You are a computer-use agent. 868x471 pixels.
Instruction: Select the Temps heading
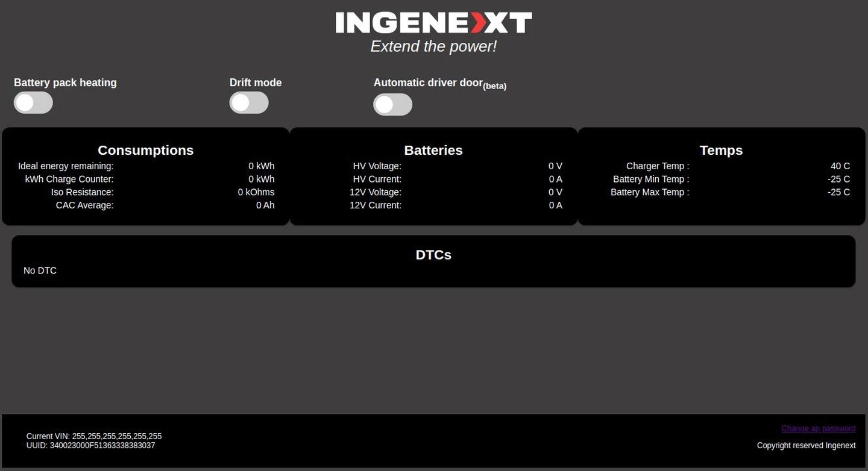(721, 151)
